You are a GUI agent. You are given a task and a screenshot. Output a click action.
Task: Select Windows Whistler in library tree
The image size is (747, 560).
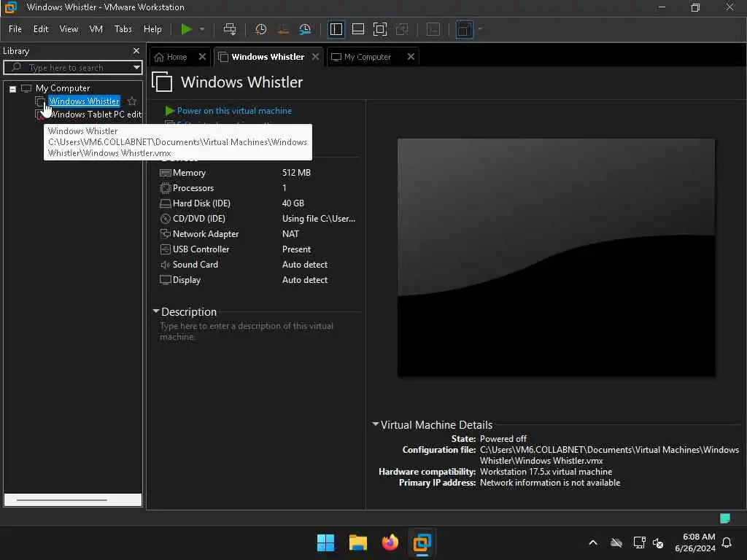tap(84, 101)
